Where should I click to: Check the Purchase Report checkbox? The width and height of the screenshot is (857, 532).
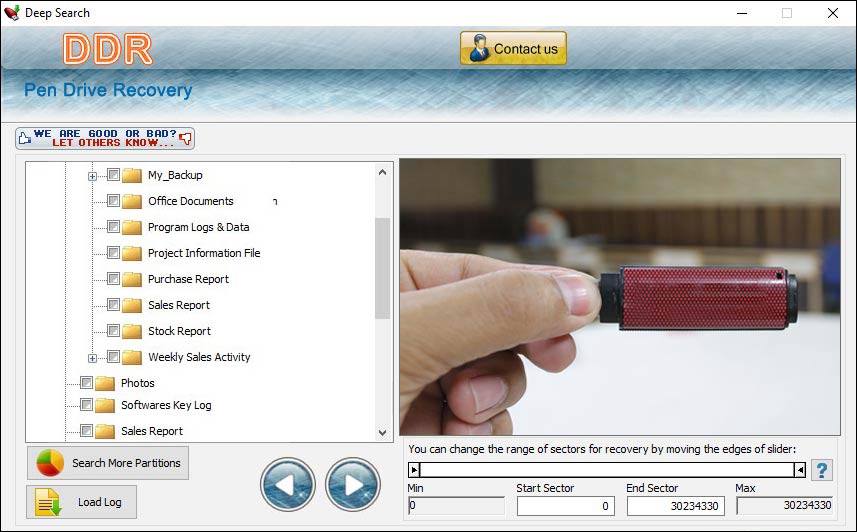[113, 278]
